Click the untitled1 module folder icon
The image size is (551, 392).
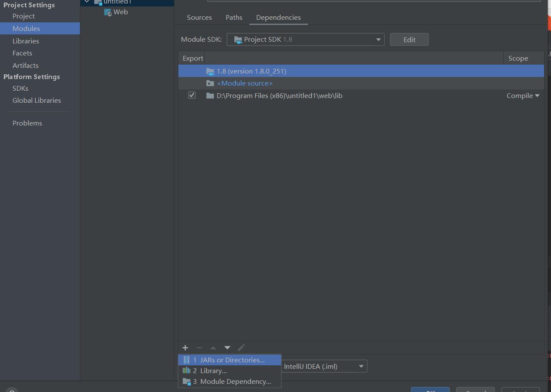click(98, 2)
